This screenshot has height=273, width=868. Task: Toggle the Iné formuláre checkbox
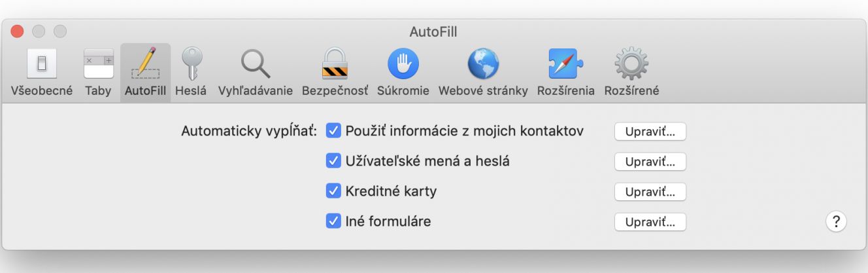pos(333,221)
